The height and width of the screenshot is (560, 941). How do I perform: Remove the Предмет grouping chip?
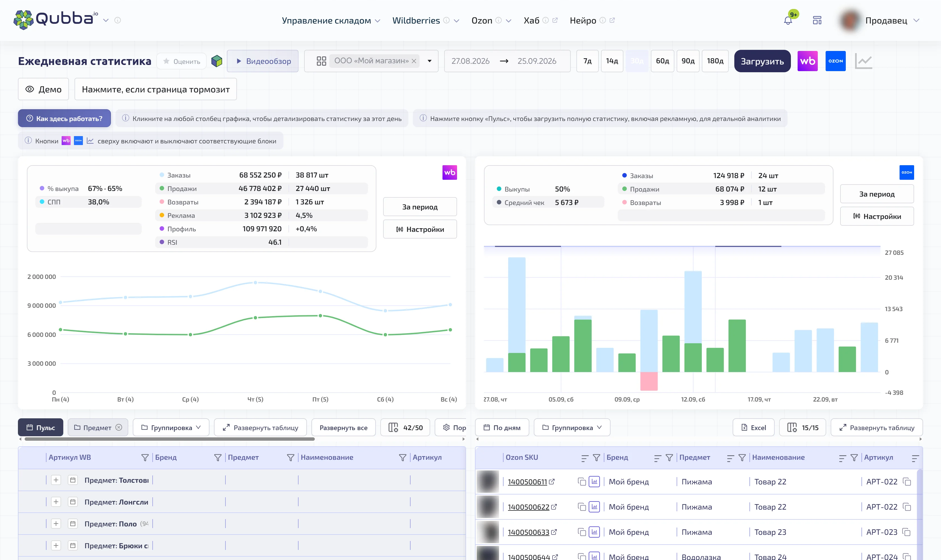(119, 428)
